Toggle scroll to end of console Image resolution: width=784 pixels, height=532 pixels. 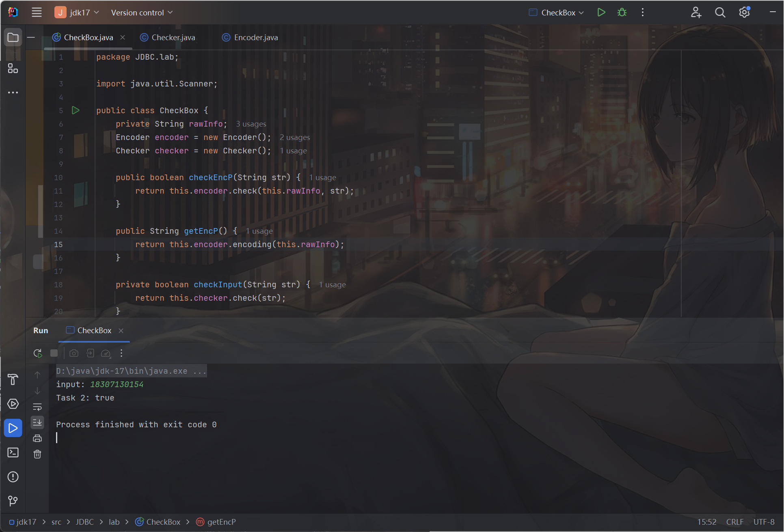(37, 422)
